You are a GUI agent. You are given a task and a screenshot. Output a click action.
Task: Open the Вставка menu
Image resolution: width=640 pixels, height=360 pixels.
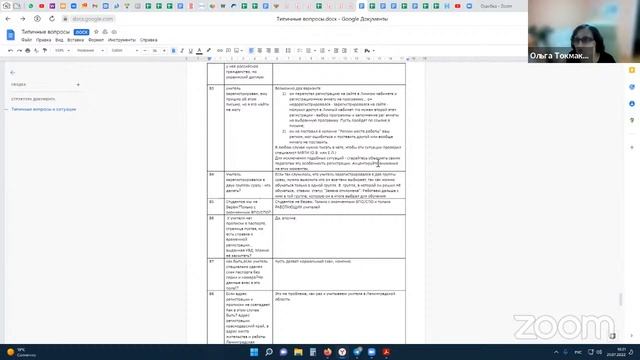click(x=76, y=40)
